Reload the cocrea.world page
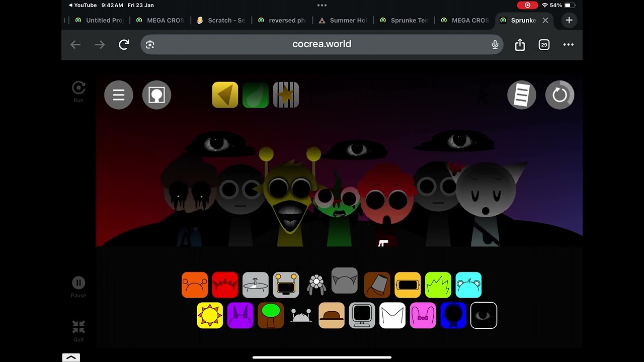Screen dimensions: 644x362 pyautogui.click(x=124, y=45)
